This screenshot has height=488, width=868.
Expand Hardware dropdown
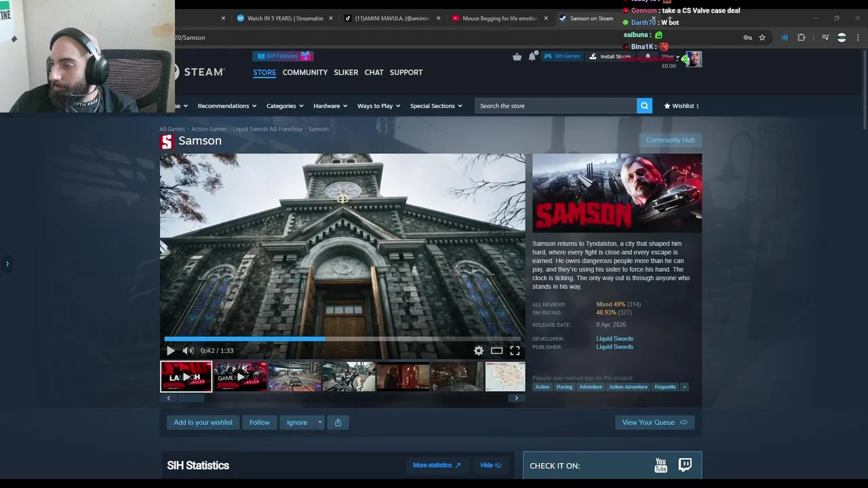[330, 106]
